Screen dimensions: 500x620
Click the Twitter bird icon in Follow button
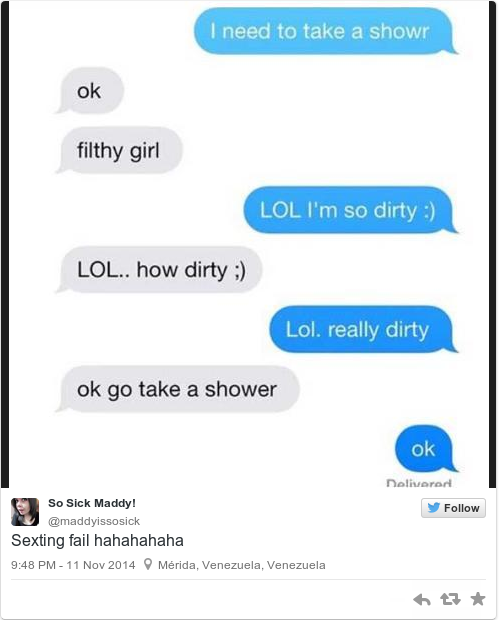point(434,508)
